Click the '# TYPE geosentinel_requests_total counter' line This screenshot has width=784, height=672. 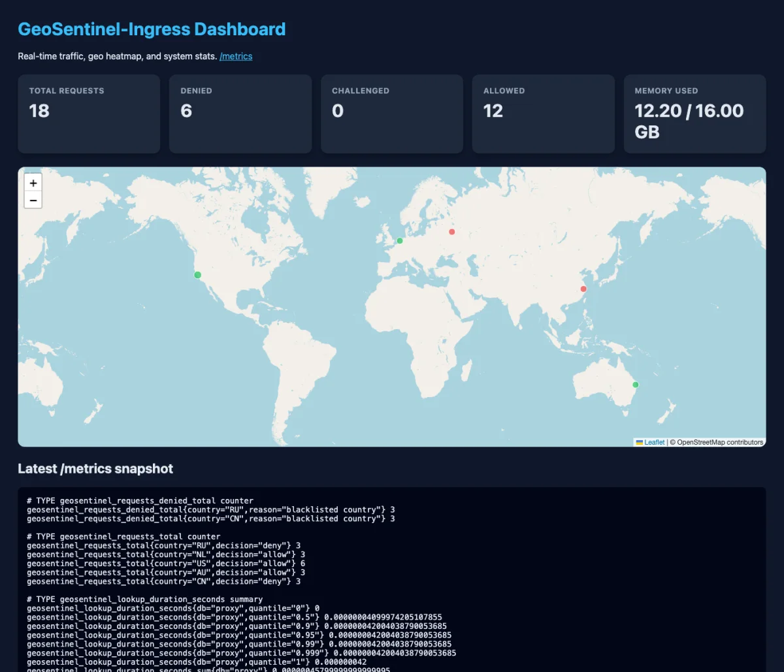pos(124,536)
